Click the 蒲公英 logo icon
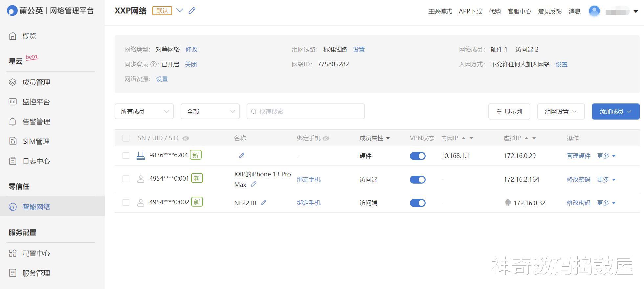The height and width of the screenshot is (289, 644). tap(12, 11)
